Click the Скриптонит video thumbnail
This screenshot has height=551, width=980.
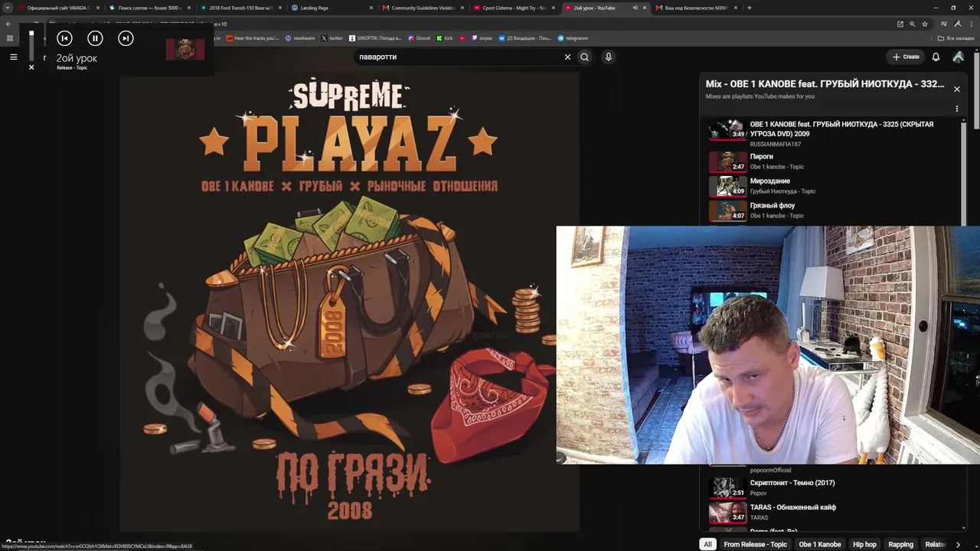point(727,487)
